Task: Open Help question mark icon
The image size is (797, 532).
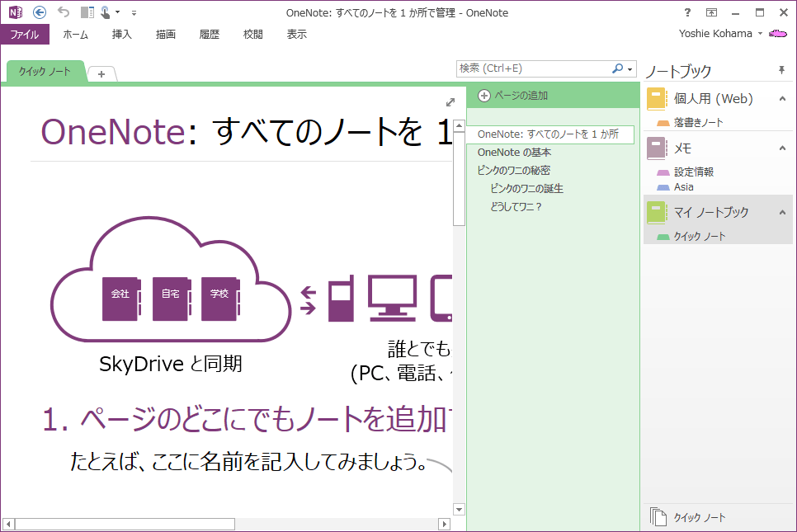Action: tap(687, 12)
